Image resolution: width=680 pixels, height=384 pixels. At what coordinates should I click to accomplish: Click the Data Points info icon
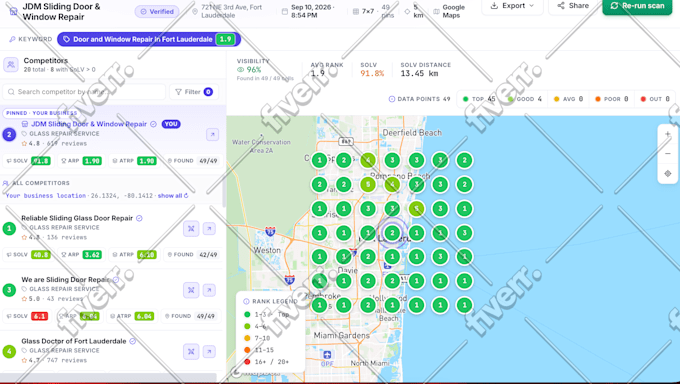pos(392,99)
